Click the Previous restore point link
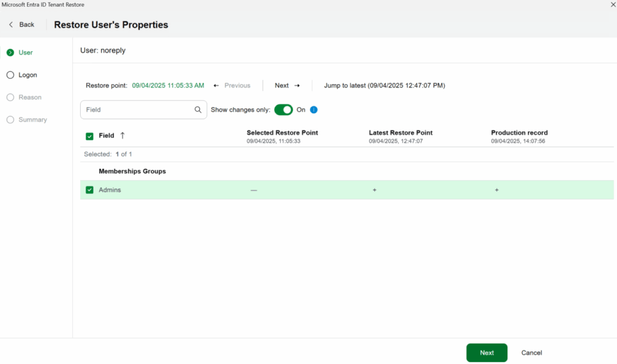 coord(232,86)
